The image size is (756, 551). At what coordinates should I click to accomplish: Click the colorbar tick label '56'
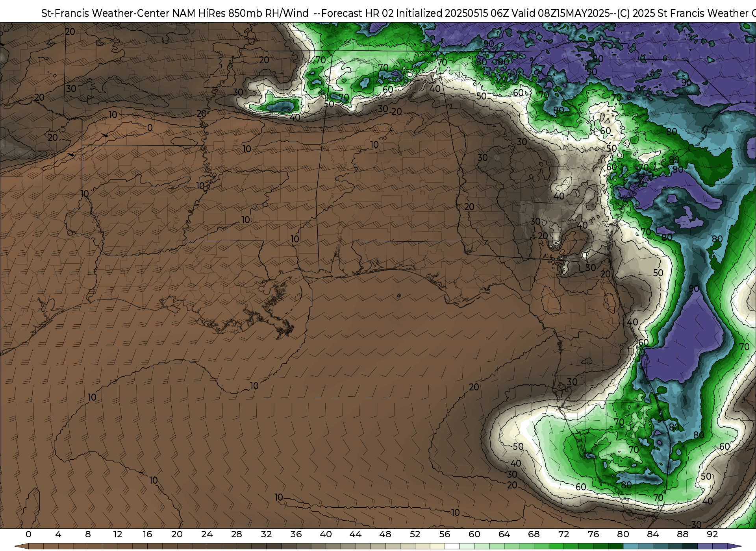(445, 534)
